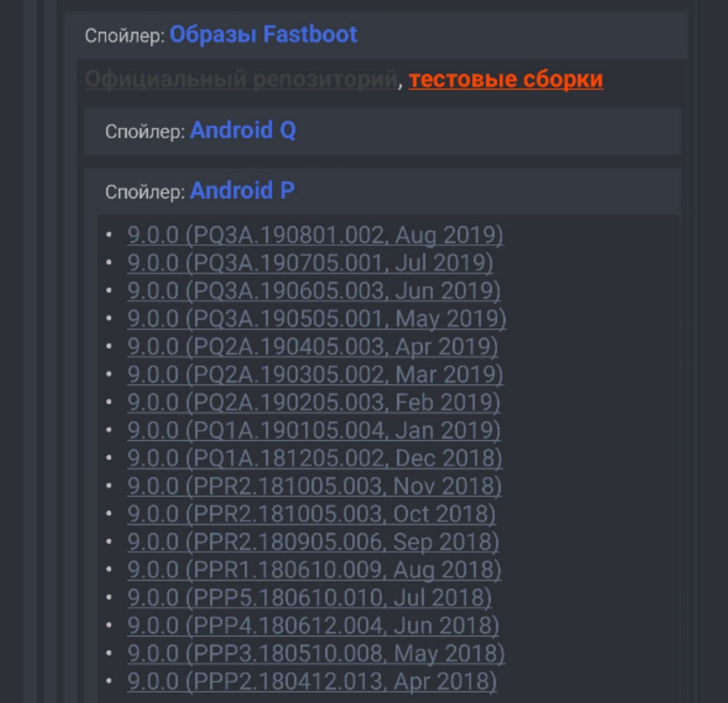Open the Официальный репозиторий link
Viewport: 728px width, 703px height.
pyautogui.click(x=241, y=79)
